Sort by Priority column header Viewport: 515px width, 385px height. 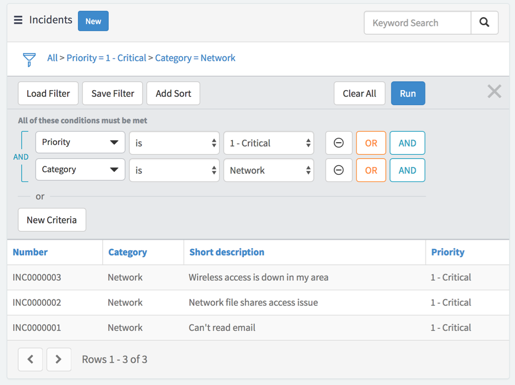(448, 252)
